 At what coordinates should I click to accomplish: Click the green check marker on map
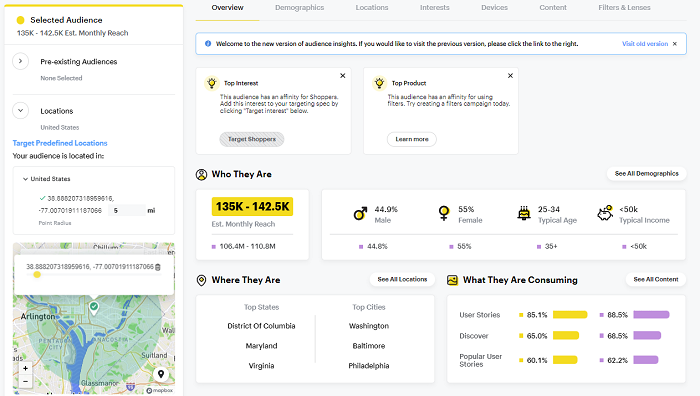coord(94,307)
